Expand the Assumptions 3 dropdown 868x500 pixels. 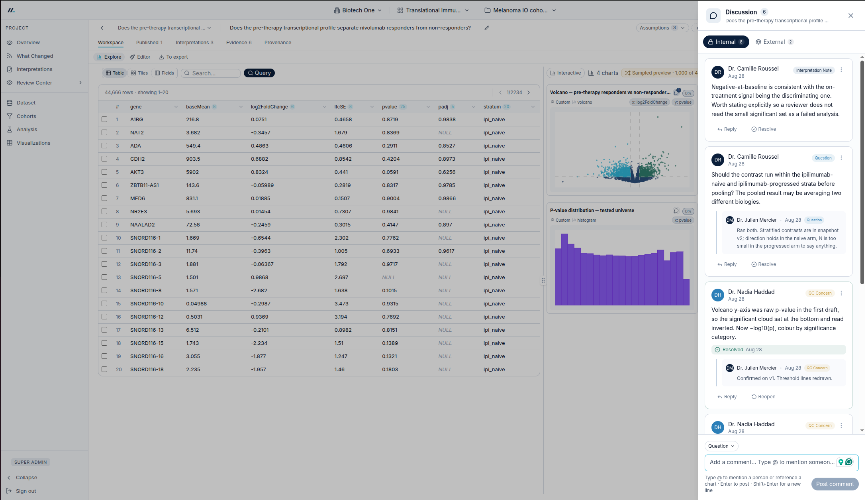[662, 28]
